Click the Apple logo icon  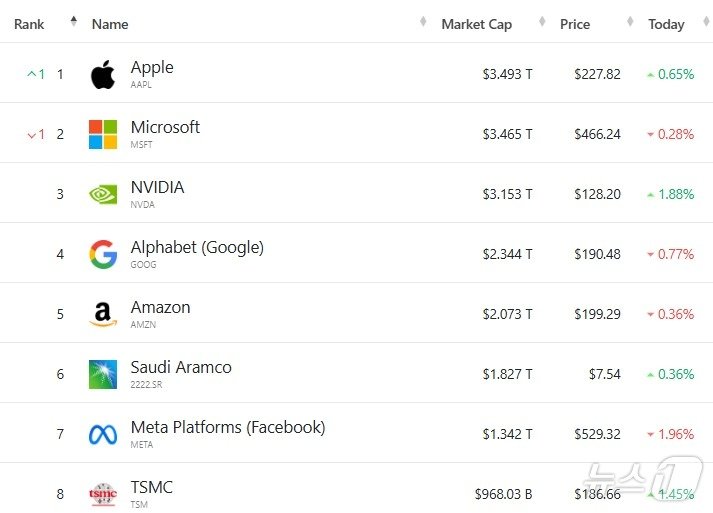point(103,74)
